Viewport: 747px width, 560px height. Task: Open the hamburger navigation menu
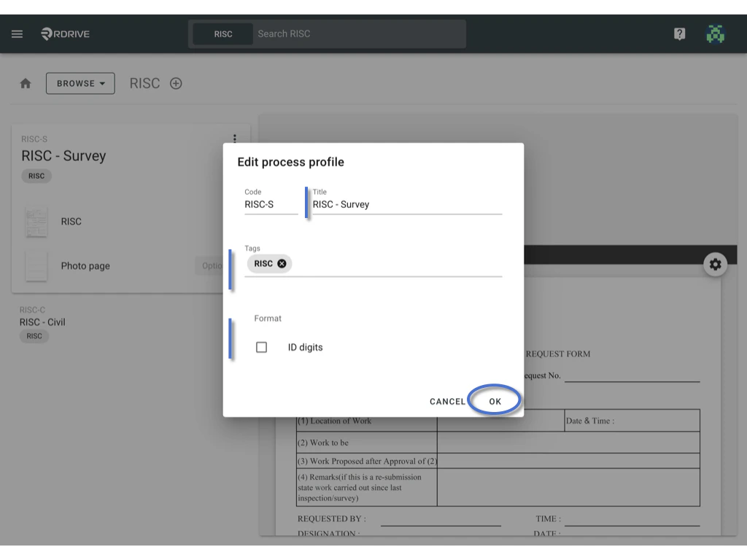pyautogui.click(x=18, y=34)
